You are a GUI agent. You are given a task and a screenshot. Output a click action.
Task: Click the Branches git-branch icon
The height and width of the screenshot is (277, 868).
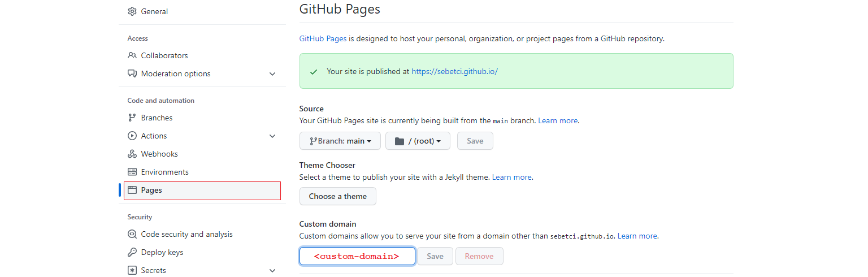132,118
